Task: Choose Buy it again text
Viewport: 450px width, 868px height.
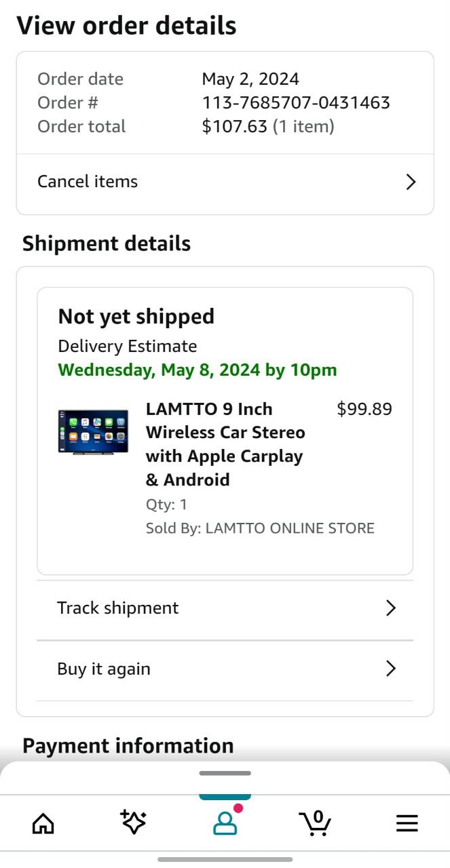Action: (x=104, y=669)
